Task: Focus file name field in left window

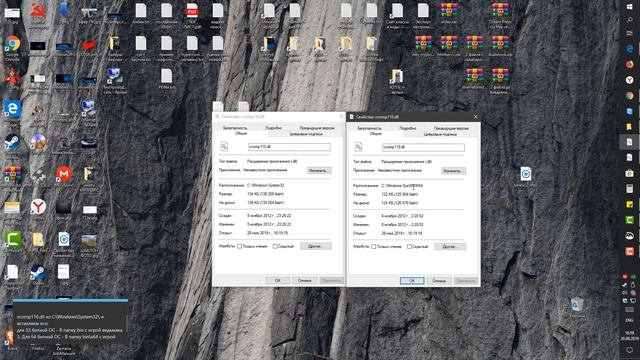Action: click(x=289, y=147)
